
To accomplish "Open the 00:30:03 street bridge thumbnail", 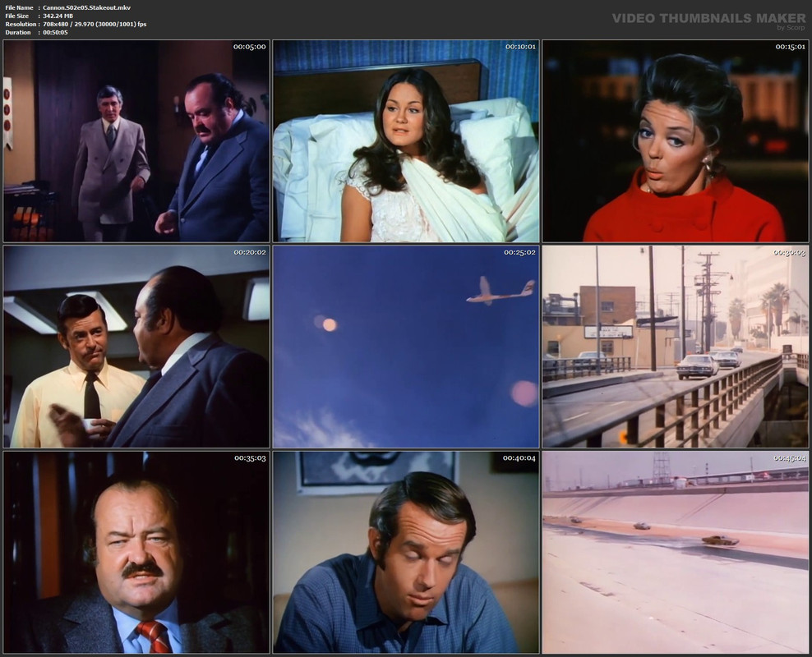I will point(676,347).
